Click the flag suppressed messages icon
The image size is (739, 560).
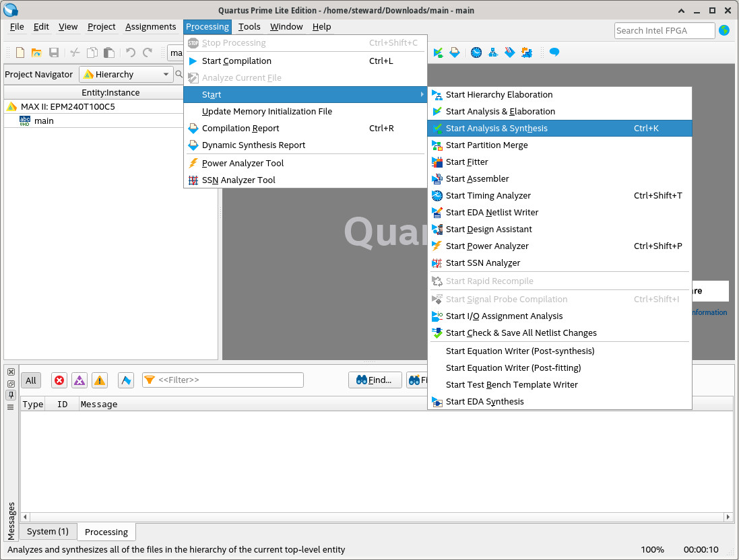click(x=126, y=380)
